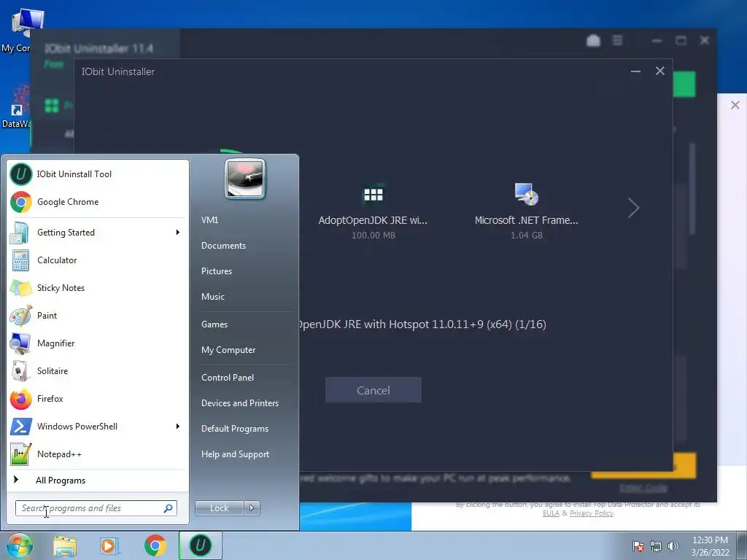Open Documents from Start menu

223,246
